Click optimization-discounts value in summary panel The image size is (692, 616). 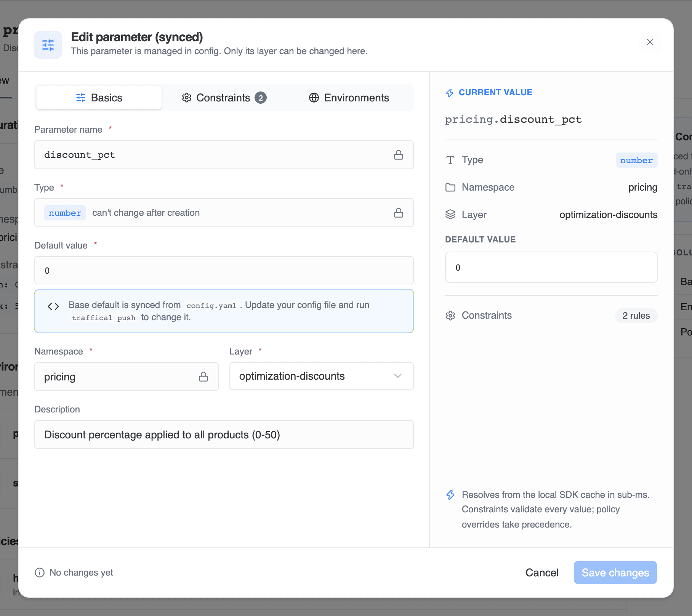coord(609,215)
